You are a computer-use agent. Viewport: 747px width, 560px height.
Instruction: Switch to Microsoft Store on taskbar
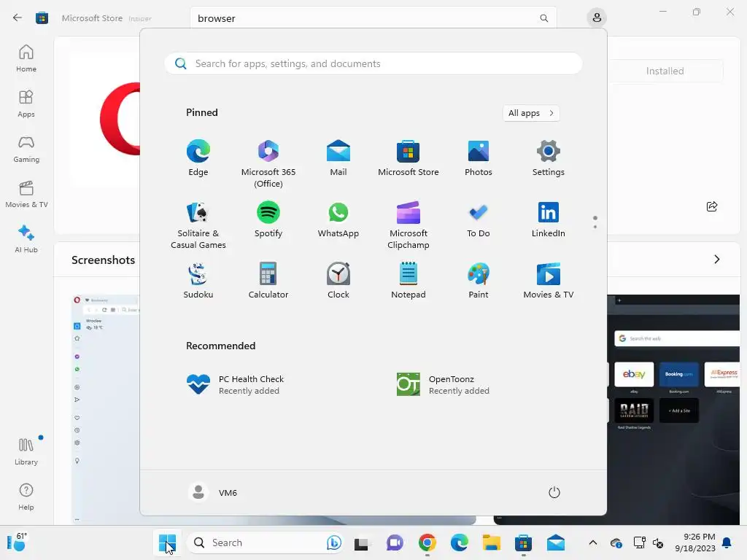click(523, 542)
